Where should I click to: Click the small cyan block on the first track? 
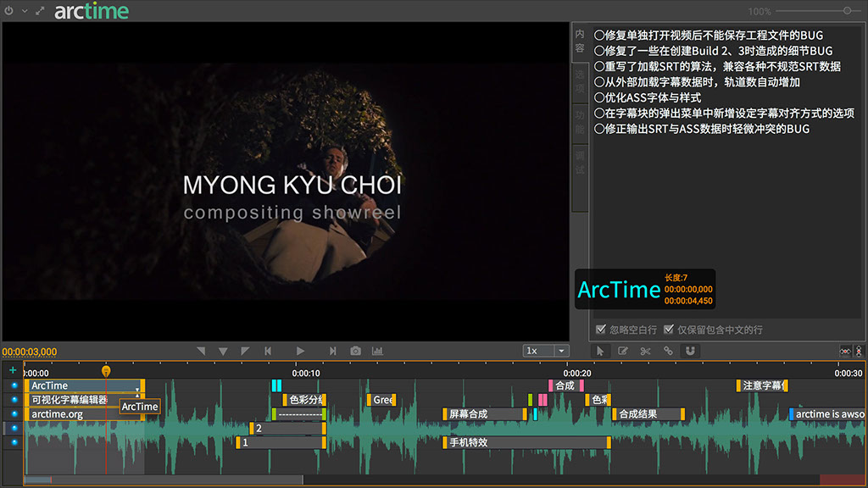277,385
